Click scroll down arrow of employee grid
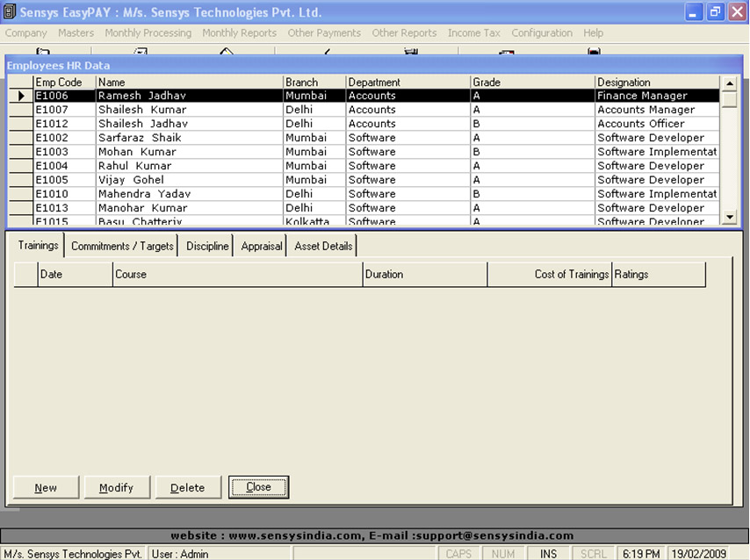The height and width of the screenshot is (560, 750). [x=729, y=217]
